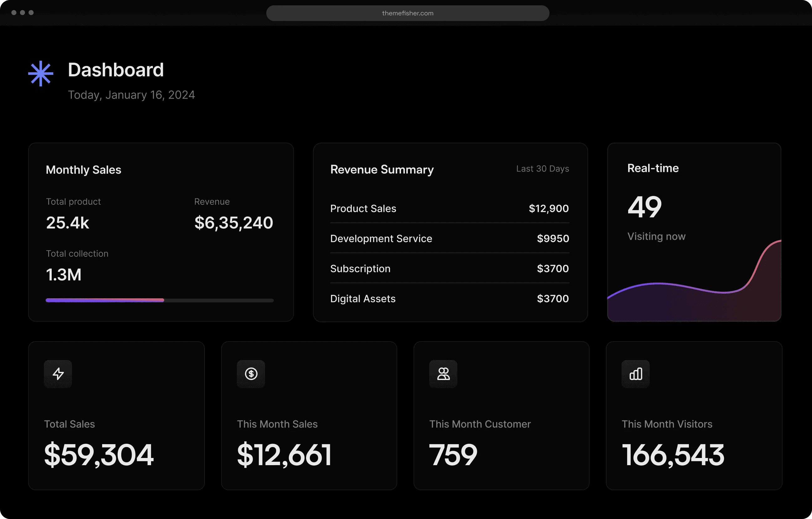Image resolution: width=812 pixels, height=519 pixels.
Task: Click the themefisher.com address bar
Action: (408, 13)
